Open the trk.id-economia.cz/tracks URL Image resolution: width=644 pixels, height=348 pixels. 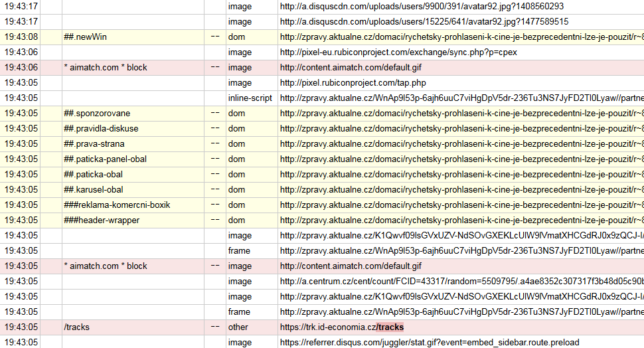341,327
